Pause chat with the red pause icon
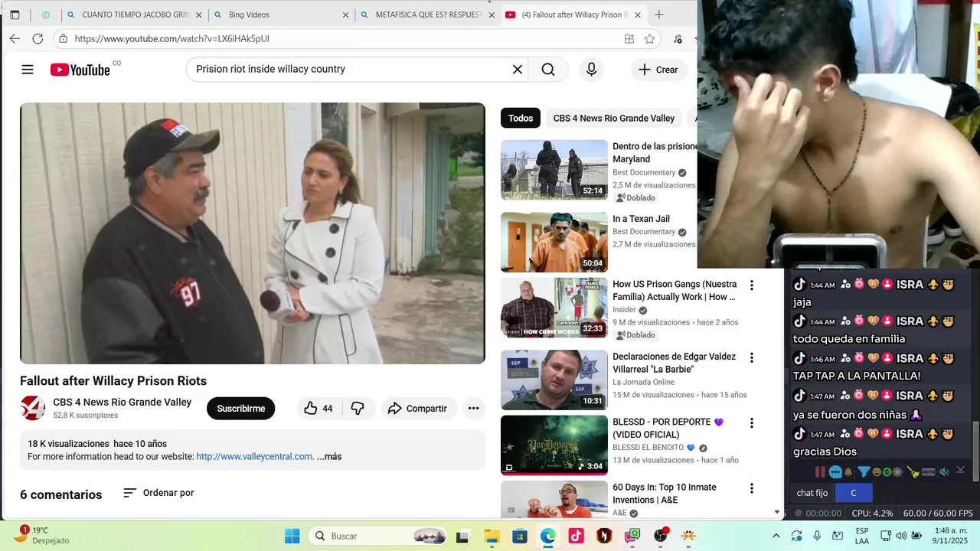This screenshot has width=980, height=551. pyautogui.click(x=820, y=472)
